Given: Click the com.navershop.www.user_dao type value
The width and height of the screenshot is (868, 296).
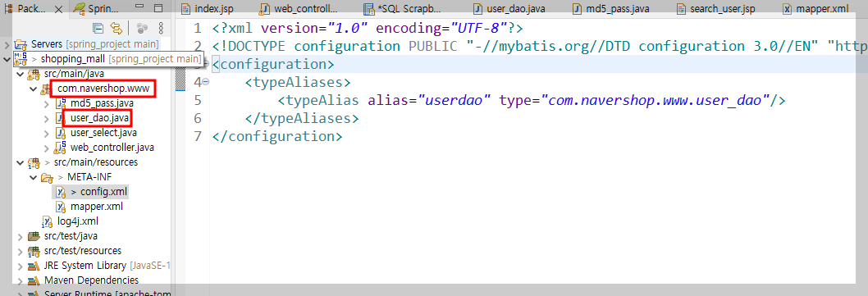Looking at the screenshot, I should click(x=656, y=100).
